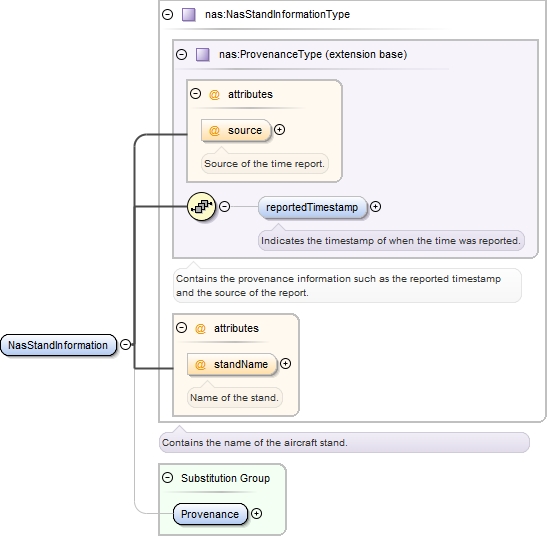Click the @ icon of ProvenanceType attributes header
548x537 pixels.
214,94
